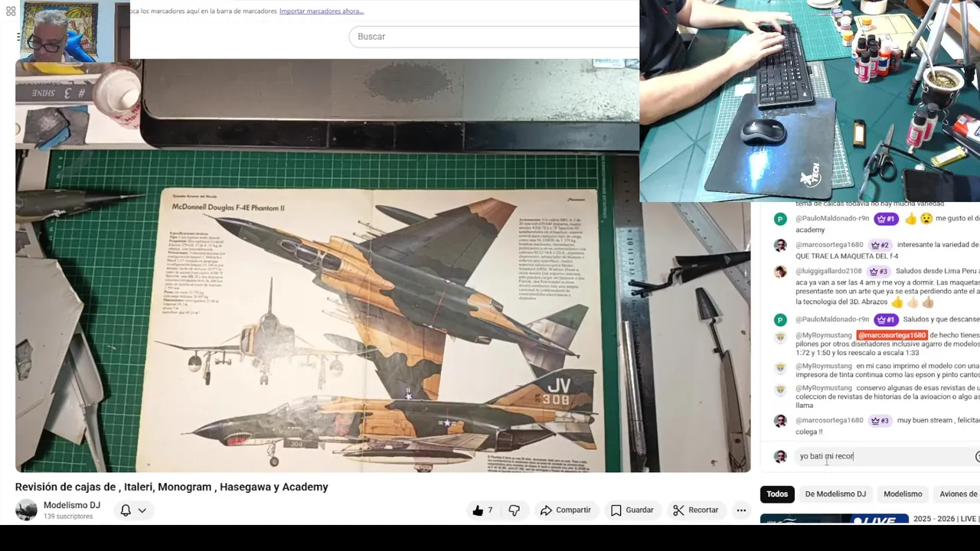Select the 'Aviones de' filter chip
This screenshot has height=551, width=980.
pyautogui.click(x=957, y=494)
